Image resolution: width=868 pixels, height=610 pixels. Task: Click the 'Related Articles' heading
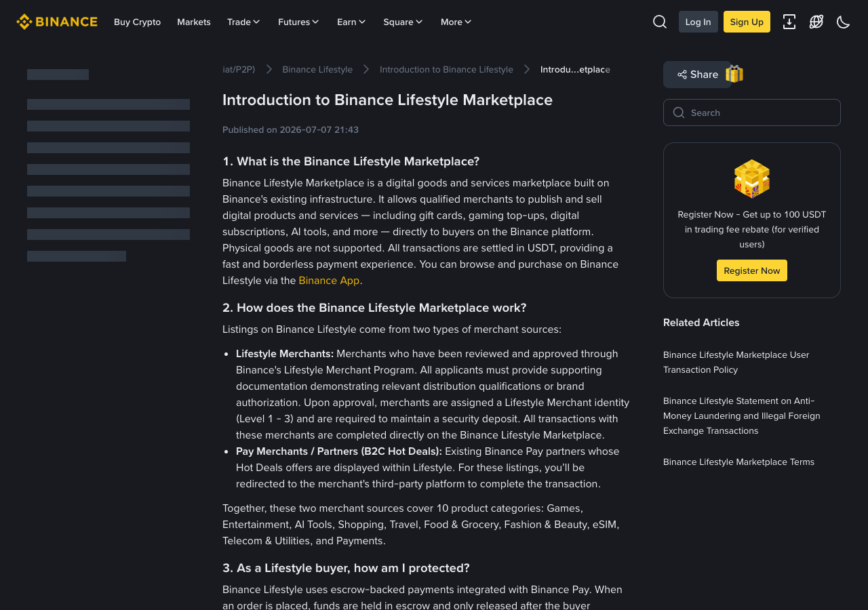coord(701,323)
